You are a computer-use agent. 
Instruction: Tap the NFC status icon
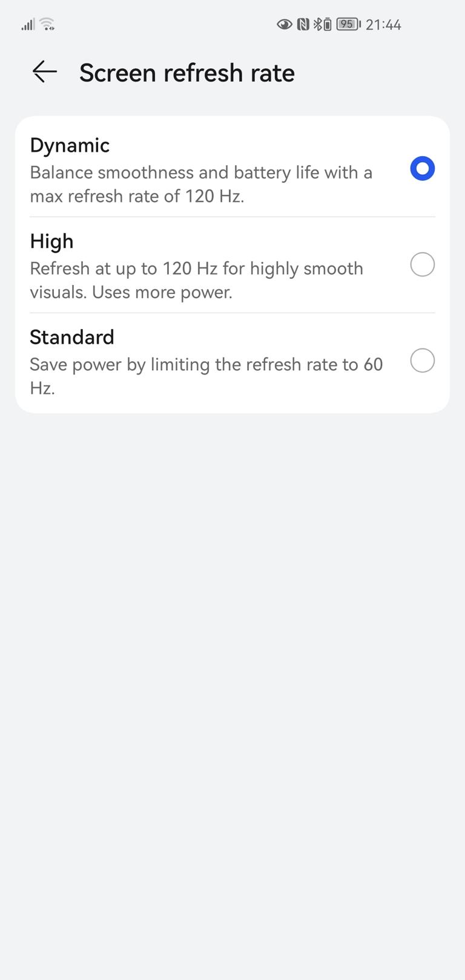(303, 25)
